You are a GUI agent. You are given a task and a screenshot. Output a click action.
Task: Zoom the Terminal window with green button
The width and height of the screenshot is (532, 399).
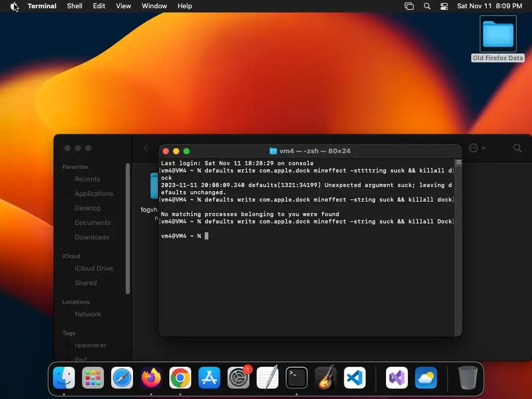[187, 151]
